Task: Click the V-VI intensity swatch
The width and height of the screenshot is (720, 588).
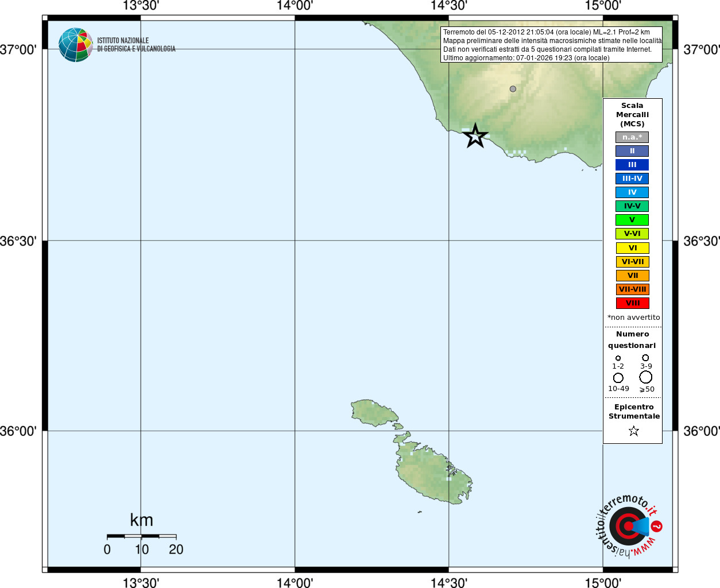Action: (632, 234)
